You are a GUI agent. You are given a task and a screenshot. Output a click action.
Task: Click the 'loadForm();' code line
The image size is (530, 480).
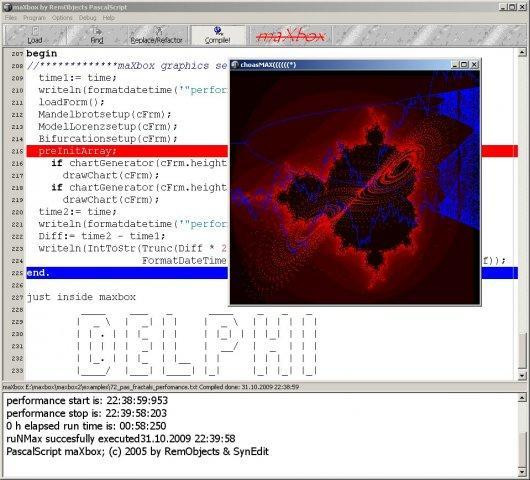click(71, 102)
